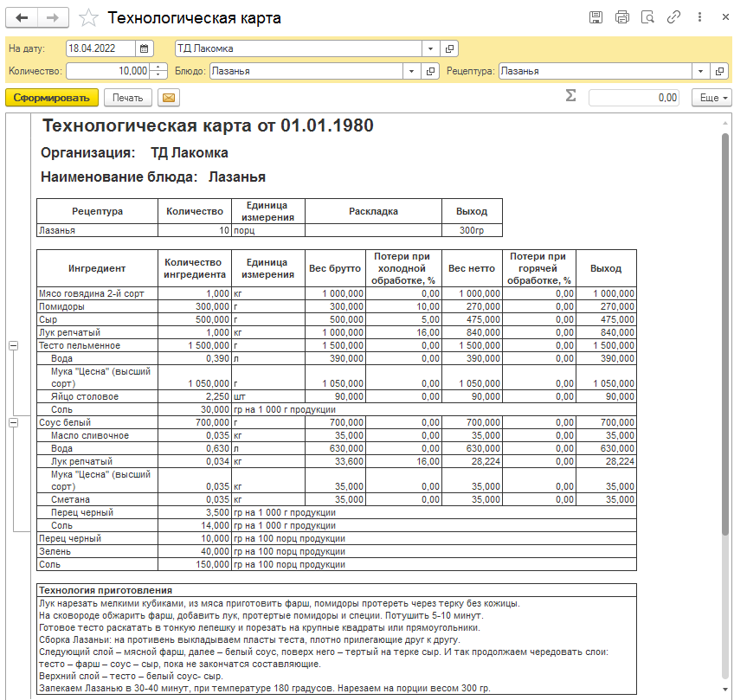
Task: Click the Печать button
Action: tap(127, 98)
